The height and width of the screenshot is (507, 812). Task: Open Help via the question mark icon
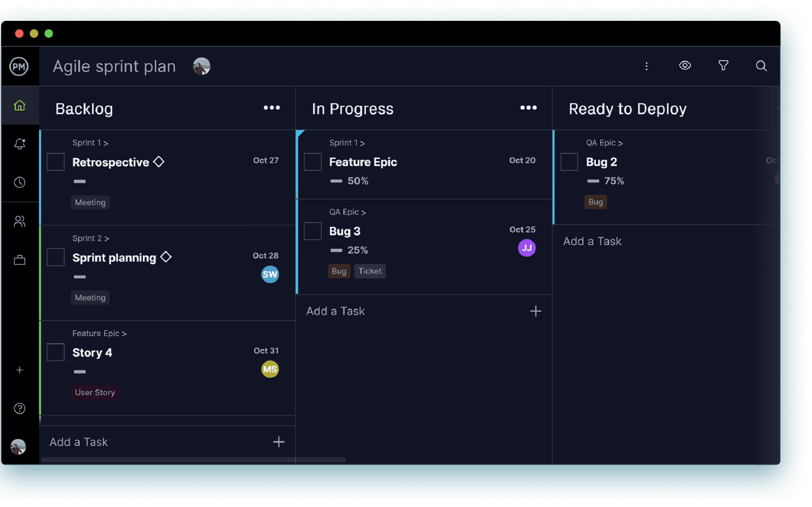pos(19,408)
